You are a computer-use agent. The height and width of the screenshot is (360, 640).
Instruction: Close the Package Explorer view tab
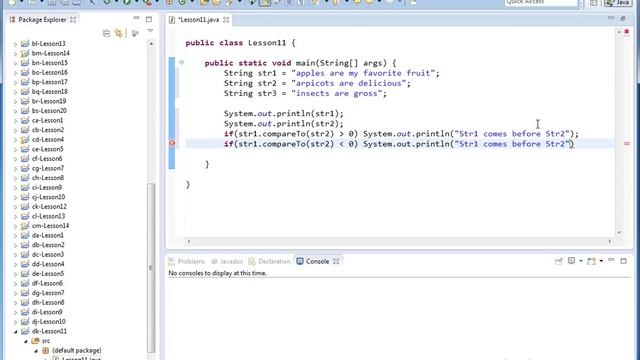73,20
